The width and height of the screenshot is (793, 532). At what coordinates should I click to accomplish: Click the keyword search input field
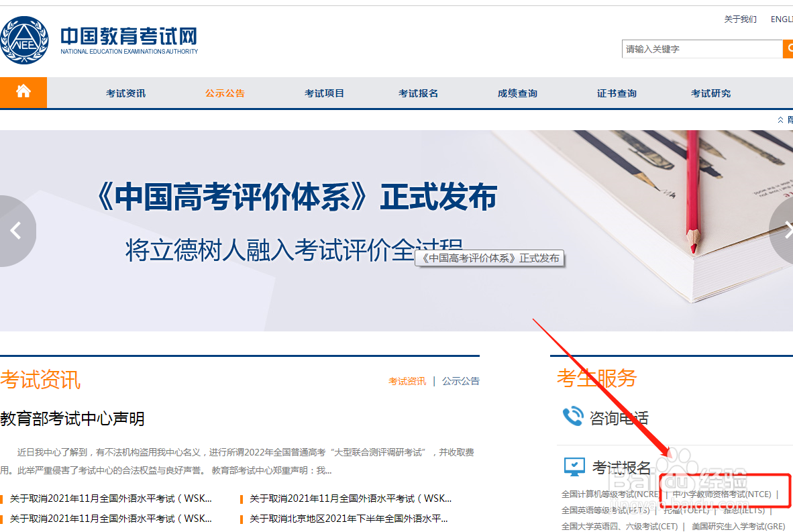701,48
